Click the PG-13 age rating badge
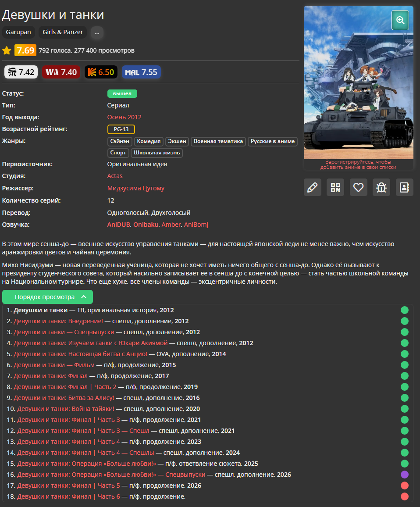 coord(121,129)
